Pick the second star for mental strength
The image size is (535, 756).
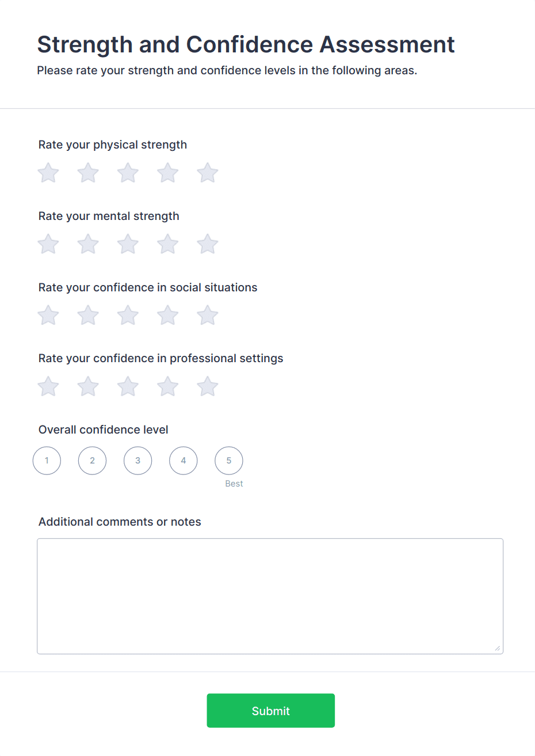tap(87, 244)
